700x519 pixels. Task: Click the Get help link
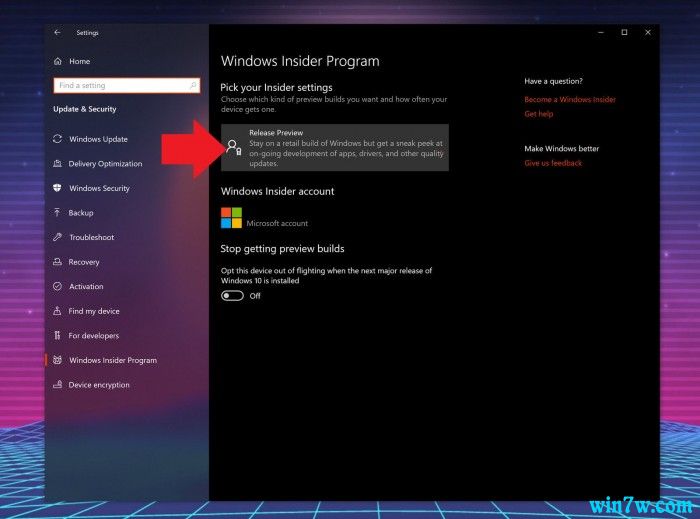coord(539,114)
